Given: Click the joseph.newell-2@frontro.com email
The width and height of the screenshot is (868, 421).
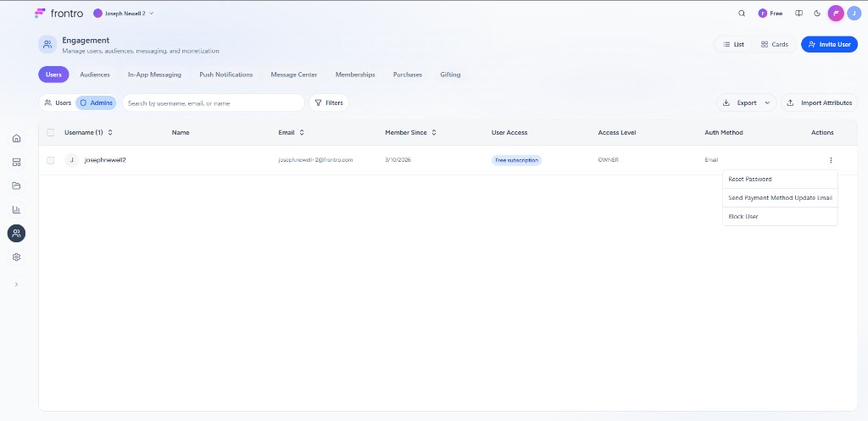Looking at the screenshot, I should click(315, 160).
